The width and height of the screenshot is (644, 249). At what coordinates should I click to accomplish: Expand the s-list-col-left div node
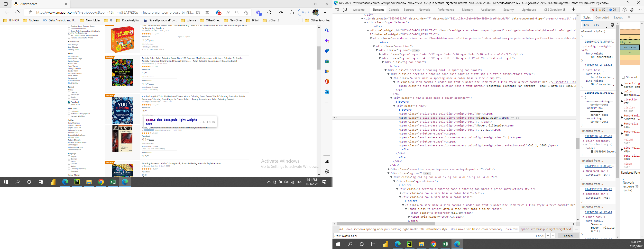click(380, 54)
